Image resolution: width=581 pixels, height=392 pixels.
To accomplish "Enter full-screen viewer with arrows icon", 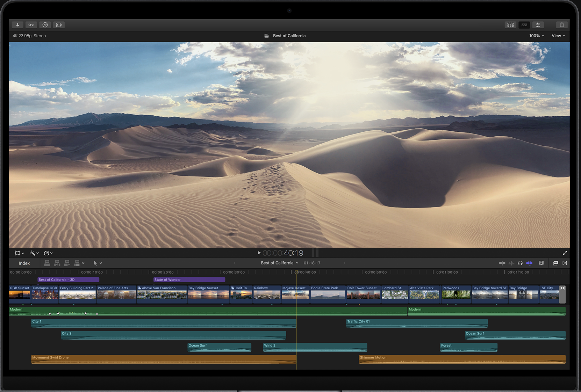I will pos(565,253).
